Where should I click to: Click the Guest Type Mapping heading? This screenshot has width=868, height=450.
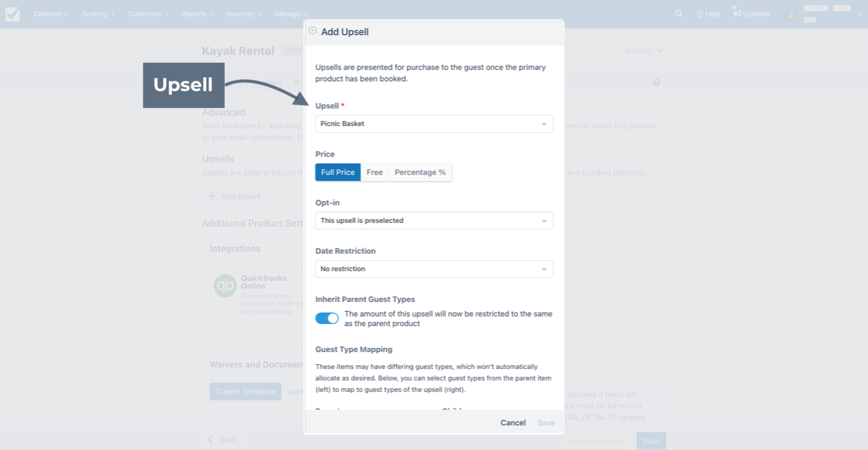click(354, 349)
